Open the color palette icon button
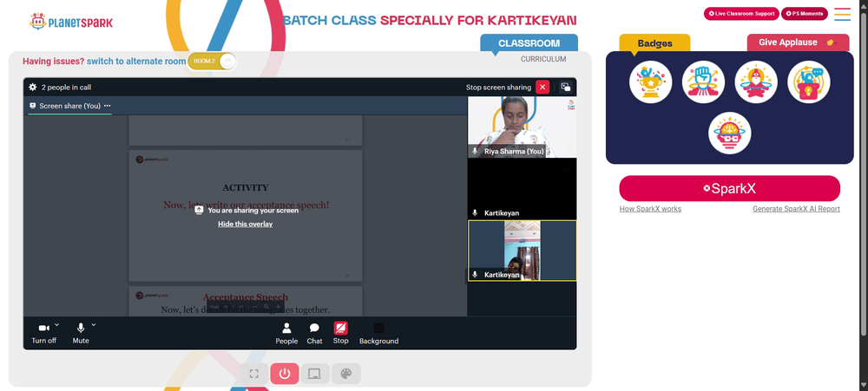 point(346,374)
